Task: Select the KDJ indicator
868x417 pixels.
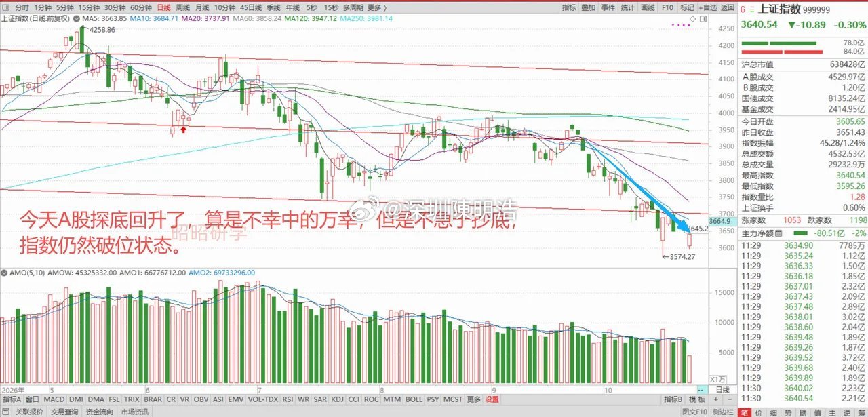Action: click(338, 399)
